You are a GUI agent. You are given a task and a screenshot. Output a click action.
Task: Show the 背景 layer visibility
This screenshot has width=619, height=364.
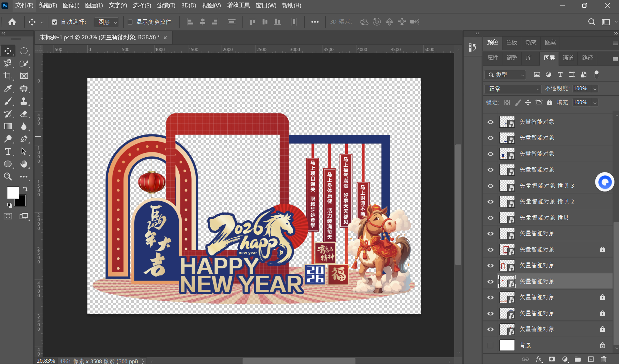(490, 345)
